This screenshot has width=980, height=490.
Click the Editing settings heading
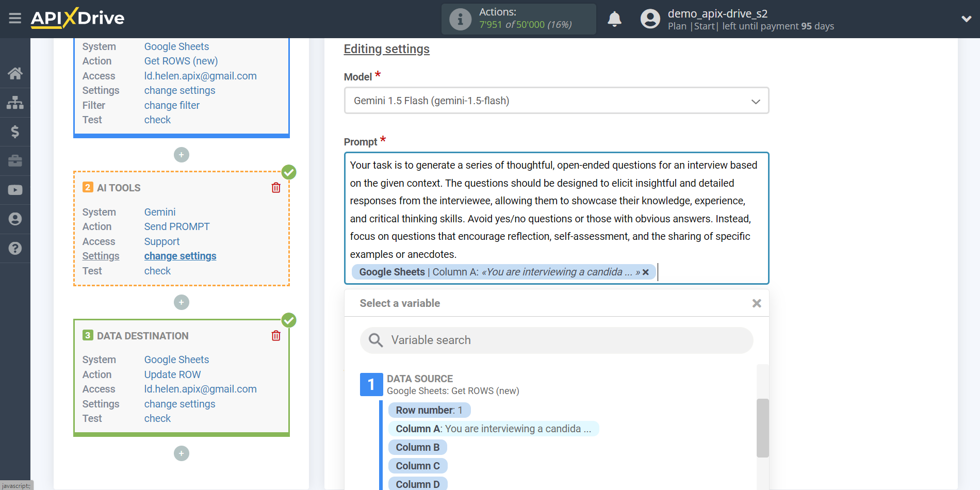click(386, 49)
